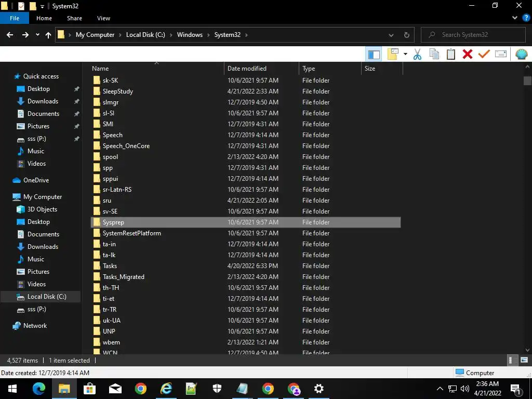Image resolution: width=532 pixels, height=399 pixels.
Task: Click the scrollbar down arrow
Action: [527, 350]
